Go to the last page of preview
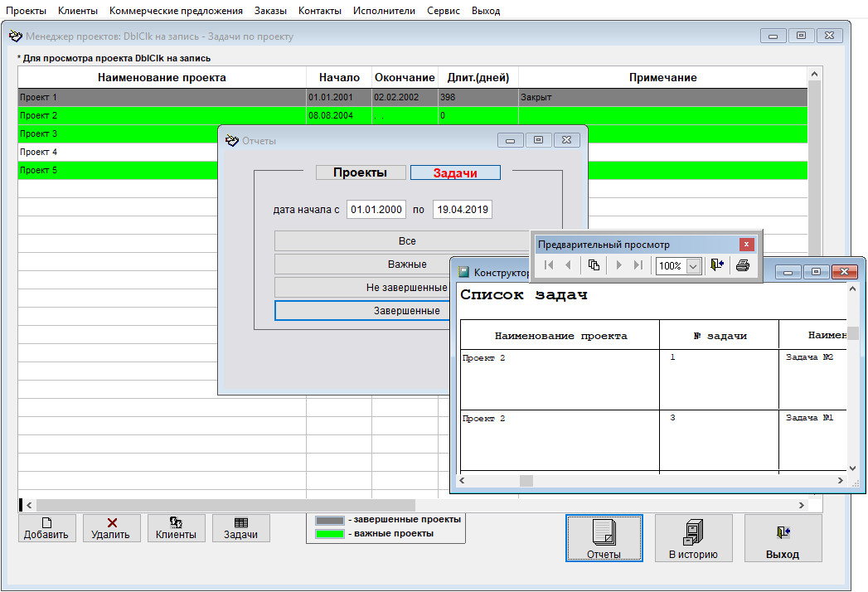This screenshot has width=868, height=592. pyautogui.click(x=638, y=265)
